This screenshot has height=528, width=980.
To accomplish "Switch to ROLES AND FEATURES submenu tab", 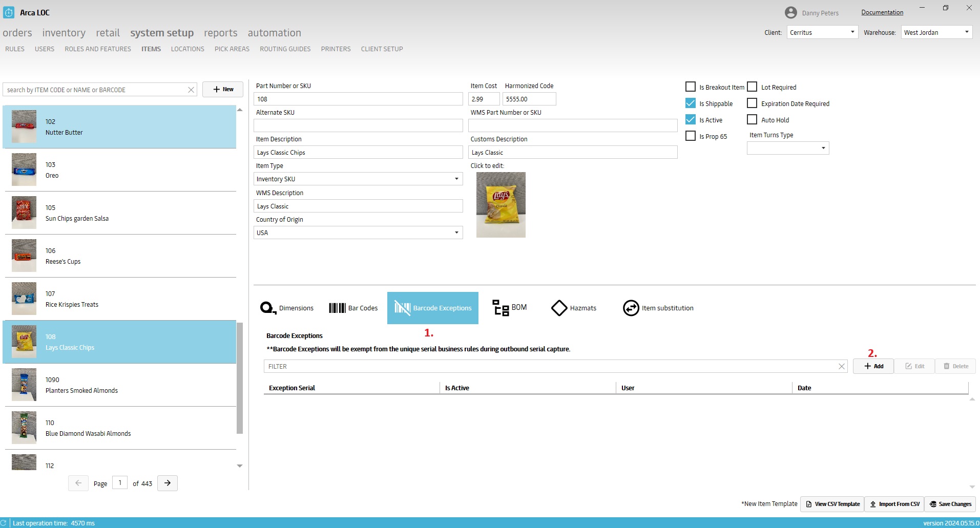I will (x=98, y=49).
